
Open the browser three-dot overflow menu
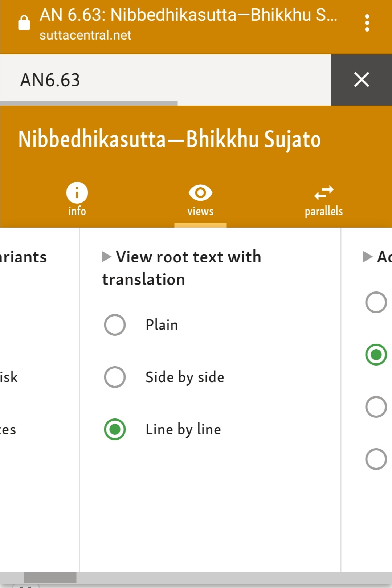pos(367,23)
